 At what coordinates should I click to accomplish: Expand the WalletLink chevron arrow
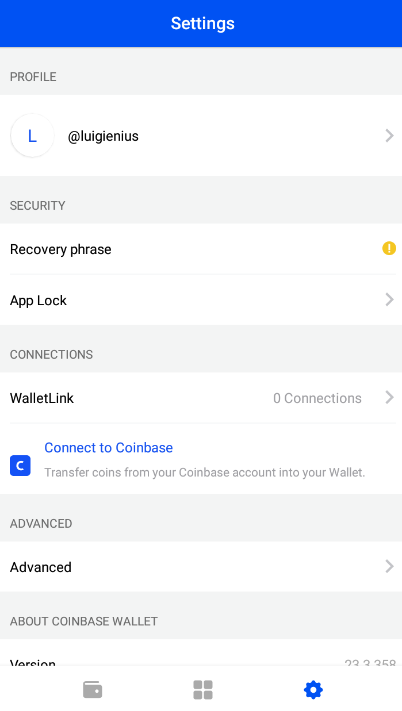pyautogui.click(x=389, y=398)
